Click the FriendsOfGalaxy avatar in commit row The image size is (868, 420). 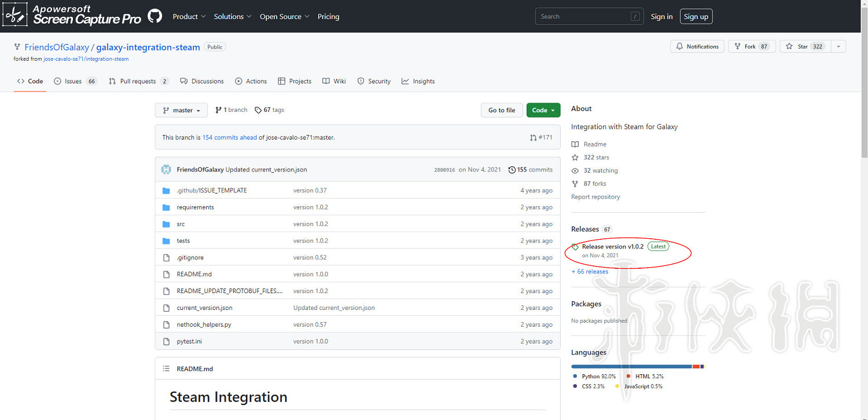pyautogui.click(x=166, y=170)
